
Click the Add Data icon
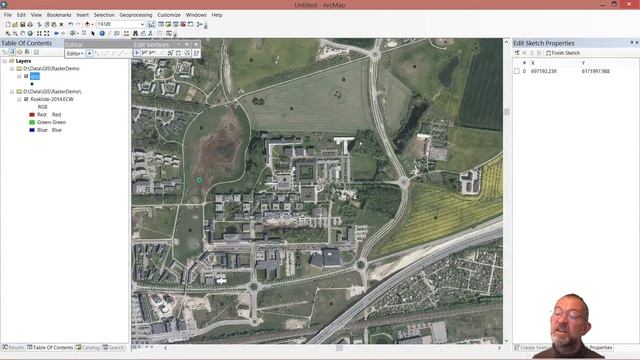[87, 24]
